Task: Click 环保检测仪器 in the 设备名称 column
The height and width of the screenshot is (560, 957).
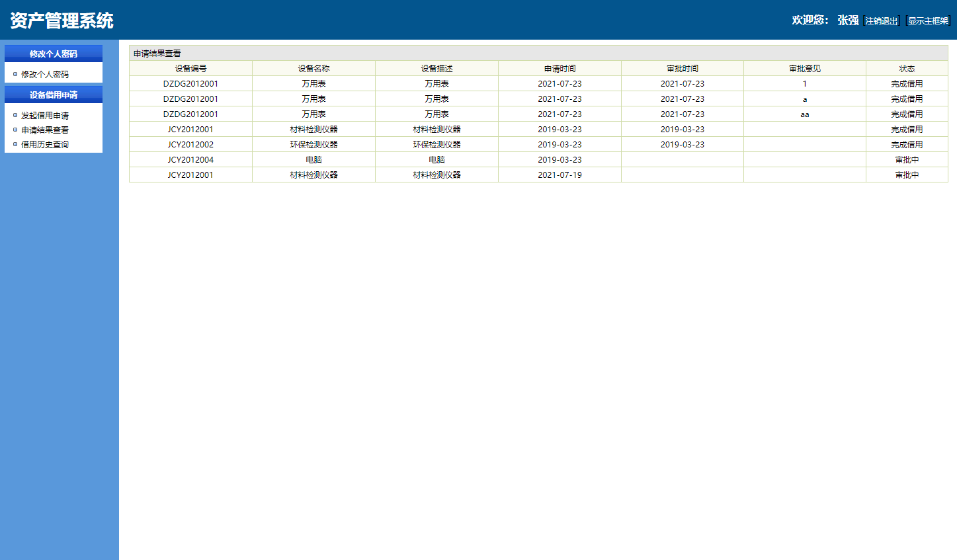Action: coord(313,145)
